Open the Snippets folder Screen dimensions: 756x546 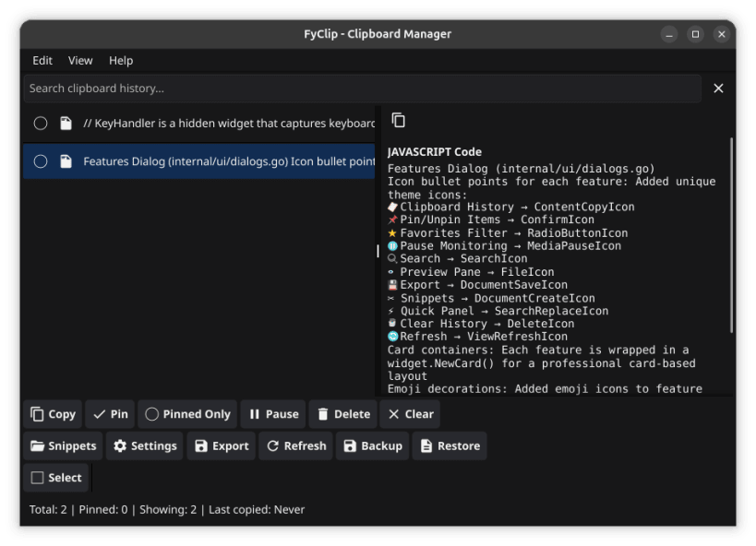click(63, 445)
